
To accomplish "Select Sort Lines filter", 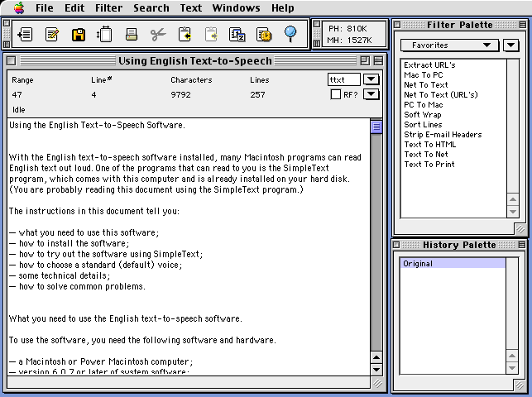I will point(453,124).
